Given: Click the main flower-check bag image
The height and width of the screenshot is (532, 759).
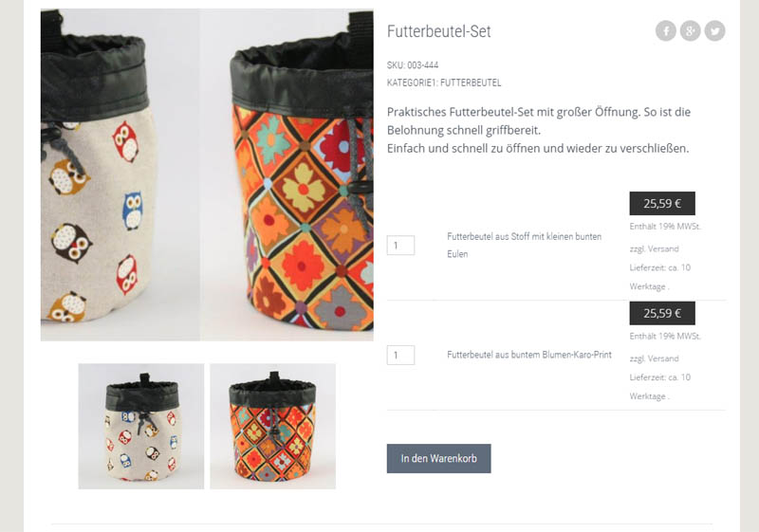Looking at the screenshot, I should coord(287,174).
